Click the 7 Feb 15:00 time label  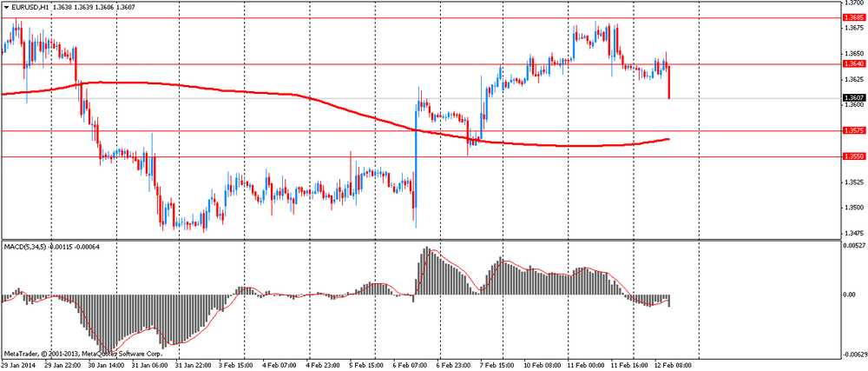point(496,366)
